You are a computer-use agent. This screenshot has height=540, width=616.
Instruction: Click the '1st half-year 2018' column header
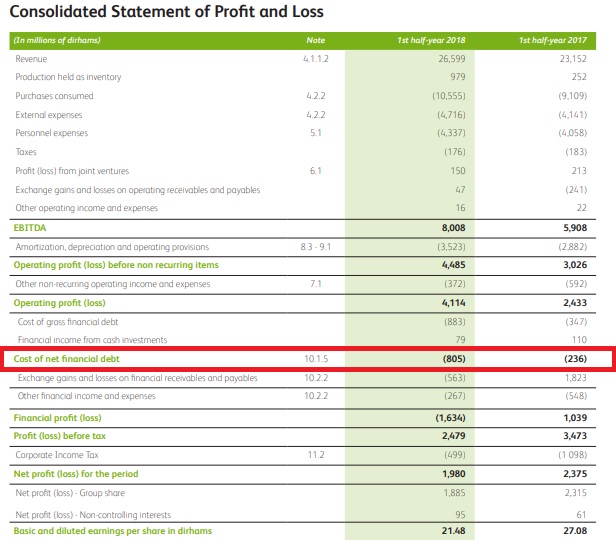(x=439, y=40)
